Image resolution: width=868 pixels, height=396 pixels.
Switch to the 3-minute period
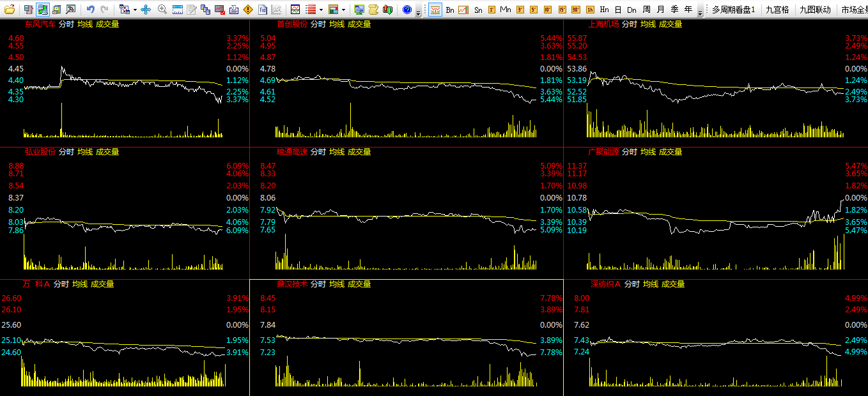pos(520,10)
